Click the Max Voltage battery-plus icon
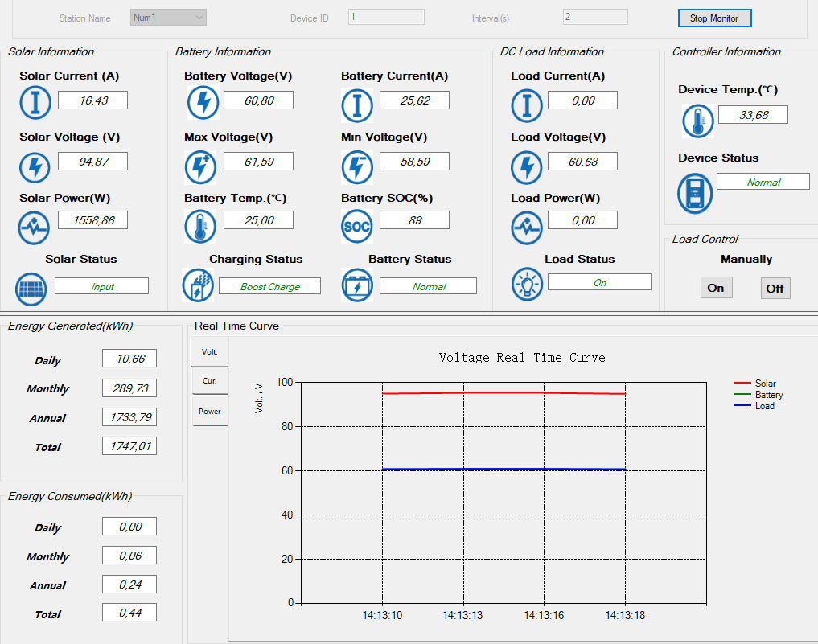Viewport: 818px width, 644px height. [x=200, y=167]
